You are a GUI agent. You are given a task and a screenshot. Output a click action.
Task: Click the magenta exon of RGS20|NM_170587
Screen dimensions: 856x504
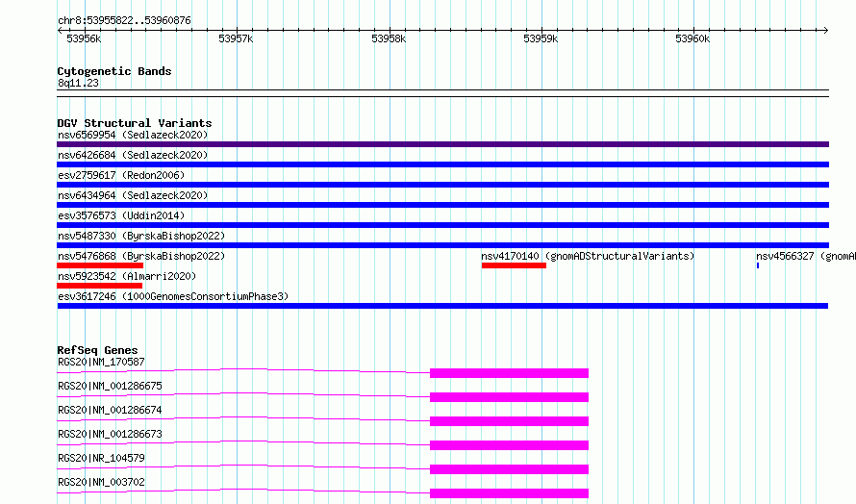click(510, 373)
